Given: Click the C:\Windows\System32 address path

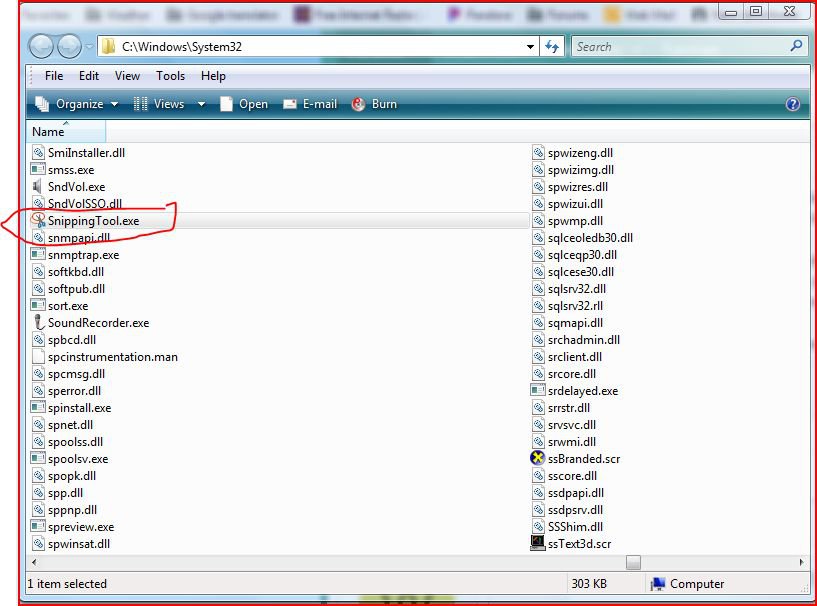Looking at the screenshot, I should point(182,47).
